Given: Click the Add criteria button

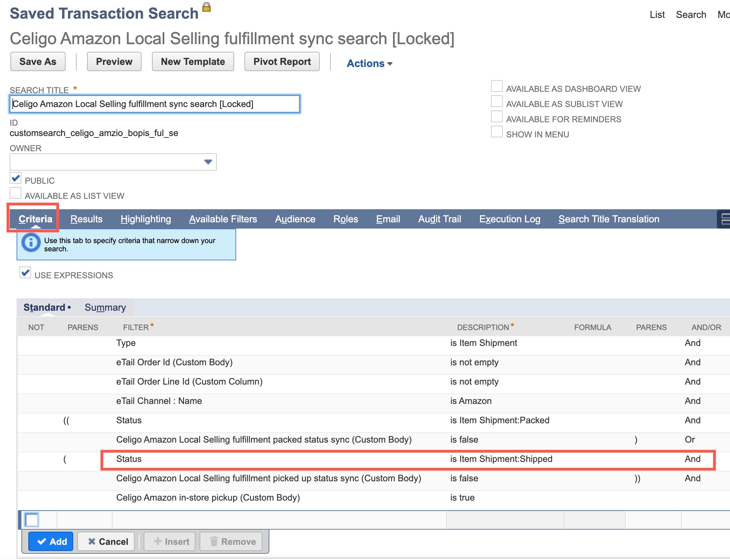Looking at the screenshot, I should [51, 541].
